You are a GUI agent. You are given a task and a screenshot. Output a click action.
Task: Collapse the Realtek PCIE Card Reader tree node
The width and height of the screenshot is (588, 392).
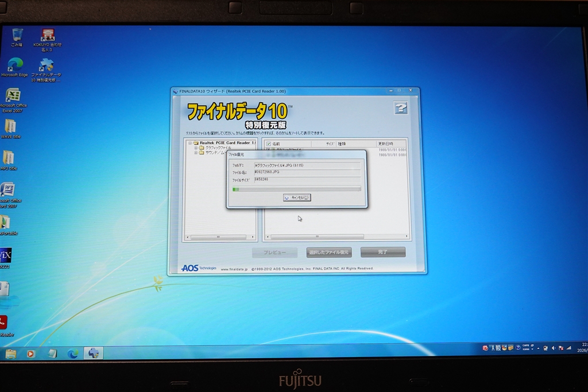pyautogui.click(x=190, y=143)
